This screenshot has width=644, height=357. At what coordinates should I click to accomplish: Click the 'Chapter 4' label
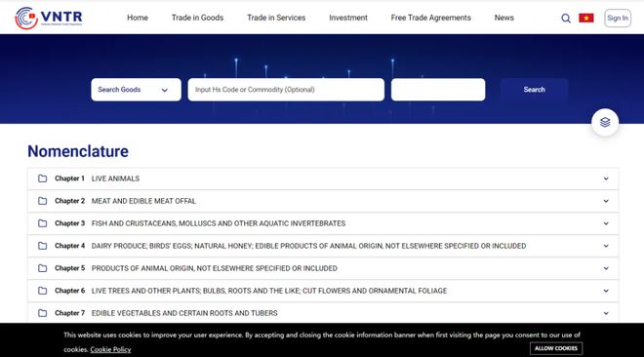(69, 246)
